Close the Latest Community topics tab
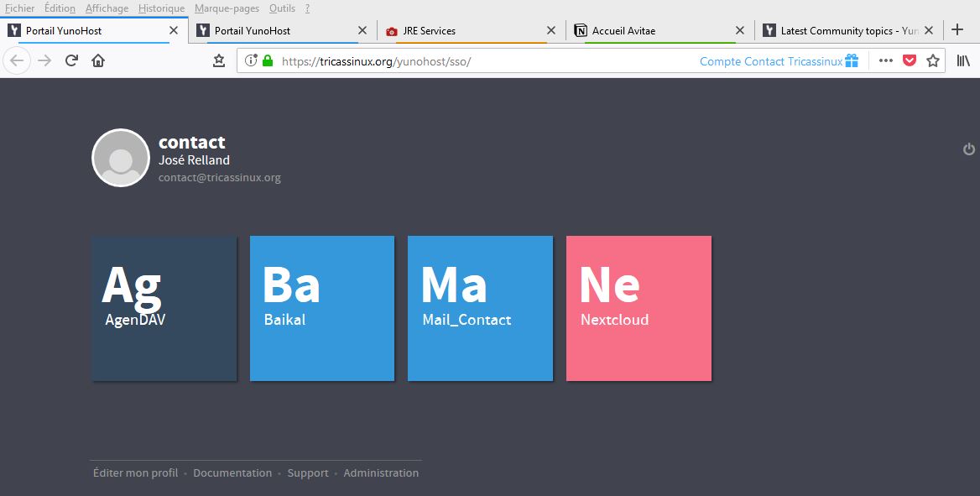Image resolution: width=980 pixels, height=496 pixels. [929, 30]
